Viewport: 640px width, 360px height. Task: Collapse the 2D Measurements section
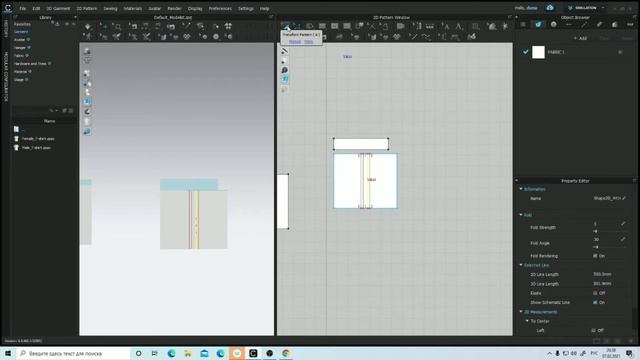[x=521, y=312]
